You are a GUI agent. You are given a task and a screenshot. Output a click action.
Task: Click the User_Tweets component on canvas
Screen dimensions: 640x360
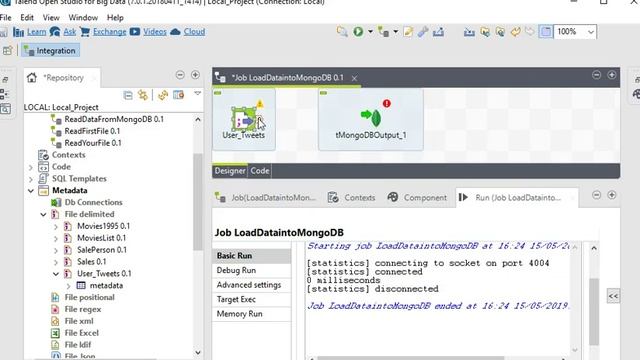[243, 120]
